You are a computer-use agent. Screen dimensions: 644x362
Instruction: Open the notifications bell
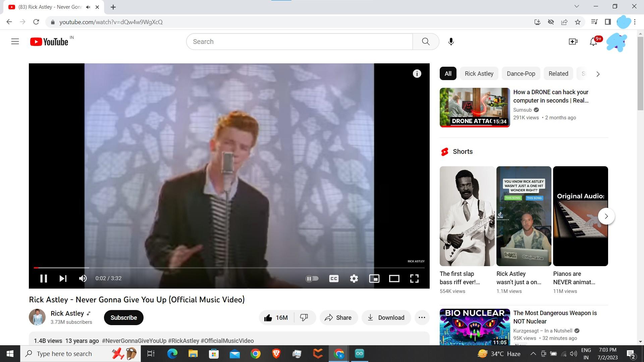[x=593, y=42]
